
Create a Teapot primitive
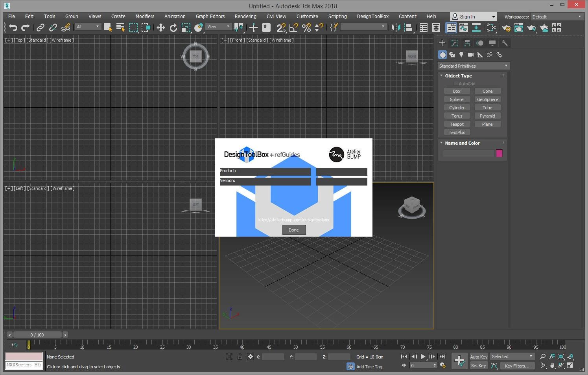tap(457, 124)
